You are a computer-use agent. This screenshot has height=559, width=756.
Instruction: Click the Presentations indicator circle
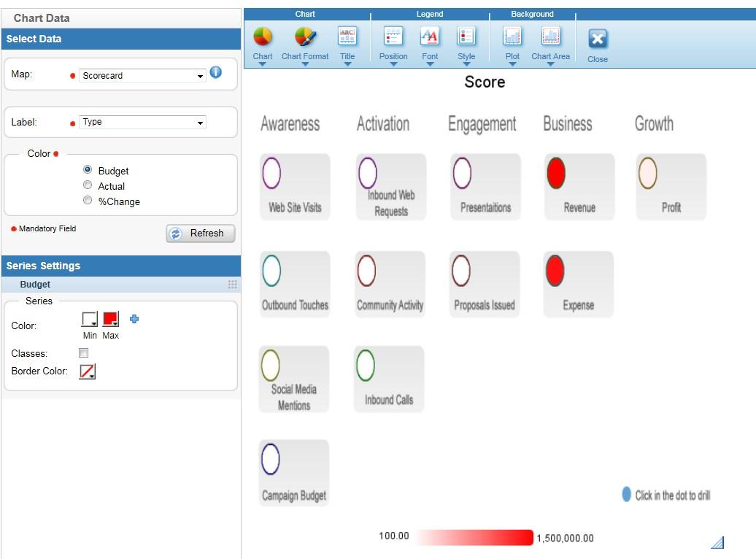pos(462,173)
